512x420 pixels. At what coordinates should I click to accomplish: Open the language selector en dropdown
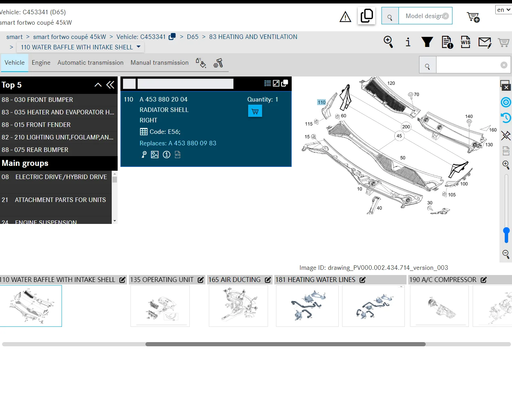(x=503, y=10)
